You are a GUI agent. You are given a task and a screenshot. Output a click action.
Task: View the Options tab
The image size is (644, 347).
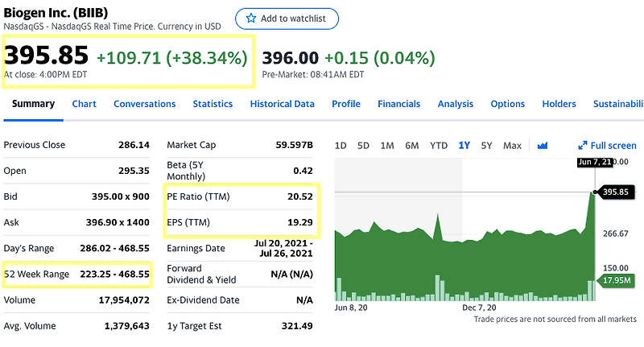click(508, 104)
